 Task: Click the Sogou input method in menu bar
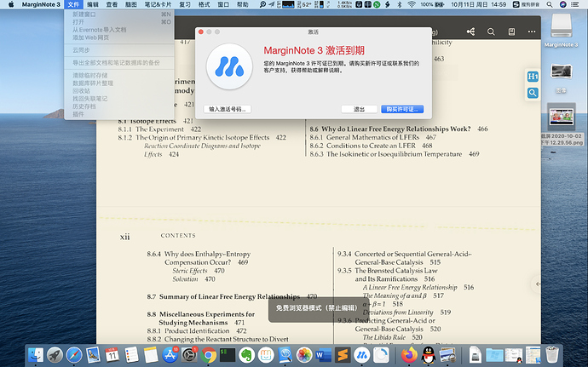pyautogui.click(x=526, y=4)
